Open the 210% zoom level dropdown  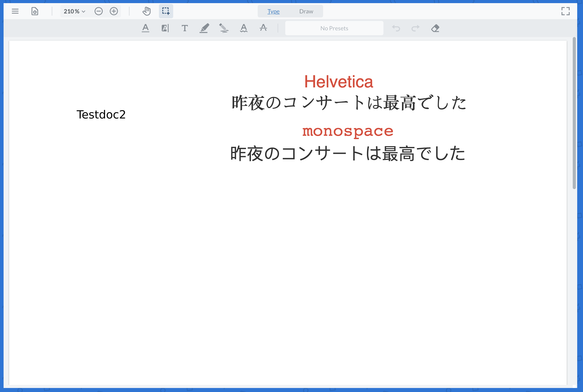tap(75, 11)
